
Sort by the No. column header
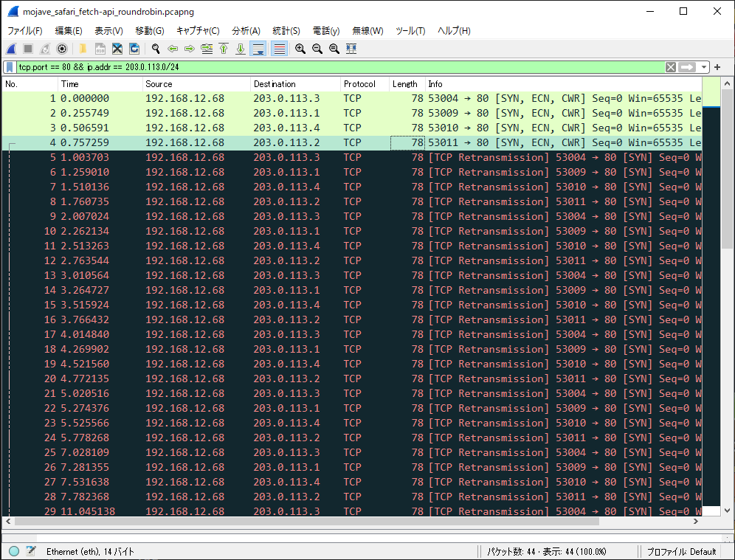30,84
